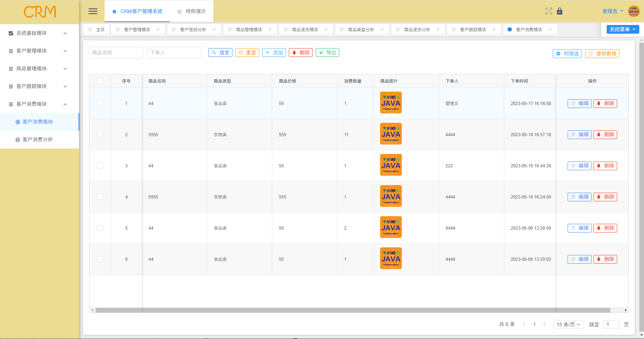This screenshot has height=339, width=644.
Task: Click the admin avatar in top right
Action: point(634,11)
